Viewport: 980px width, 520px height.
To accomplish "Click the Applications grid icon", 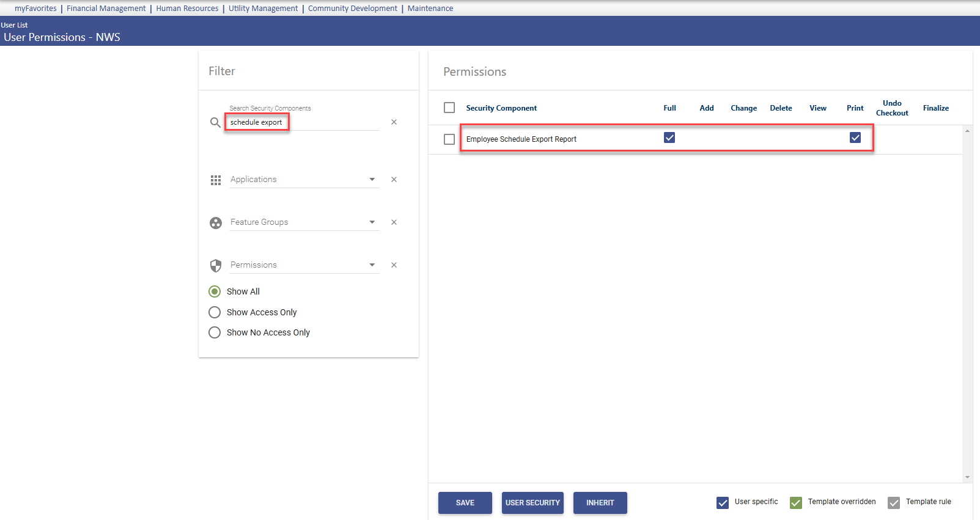I will tap(216, 180).
